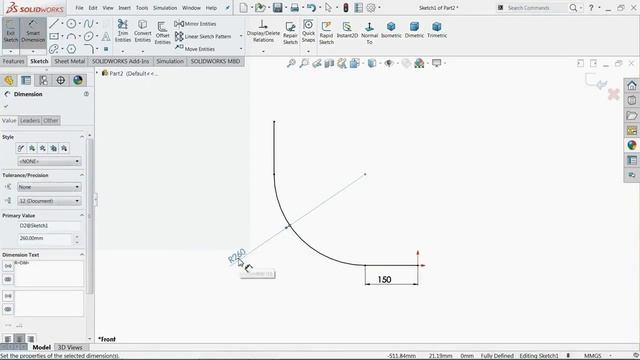Image resolution: width=640 pixels, height=360 pixels.
Task: Switch to Dimetric view
Action: (414, 30)
